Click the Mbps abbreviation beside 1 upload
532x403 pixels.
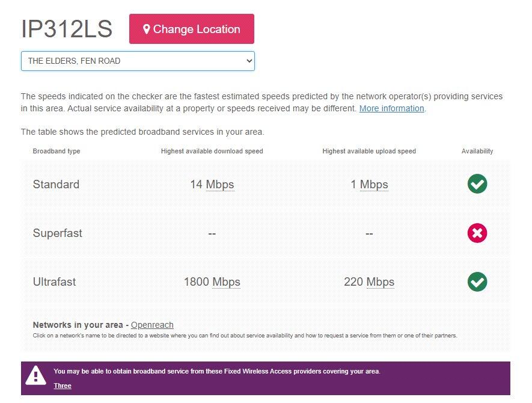[374, 184]
